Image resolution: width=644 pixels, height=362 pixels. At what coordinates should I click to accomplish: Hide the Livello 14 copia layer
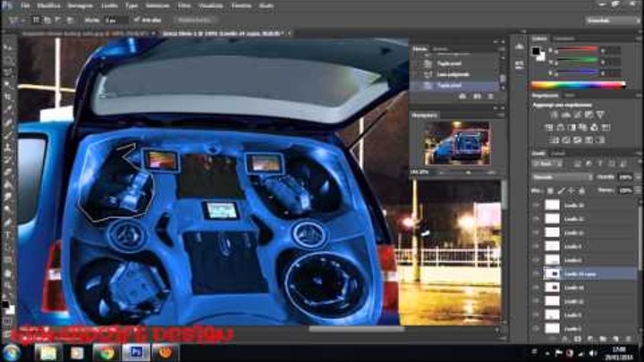pos(536,274)
